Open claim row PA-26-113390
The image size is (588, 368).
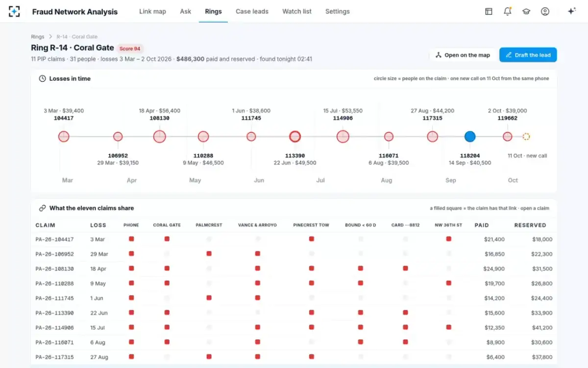tap(294, 313)
